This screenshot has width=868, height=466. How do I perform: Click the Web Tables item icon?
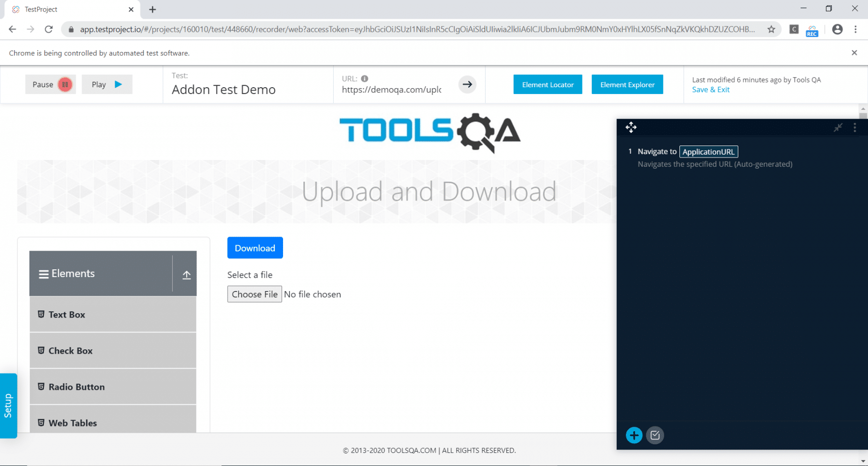pyautogui.click(x=41, y=423)
